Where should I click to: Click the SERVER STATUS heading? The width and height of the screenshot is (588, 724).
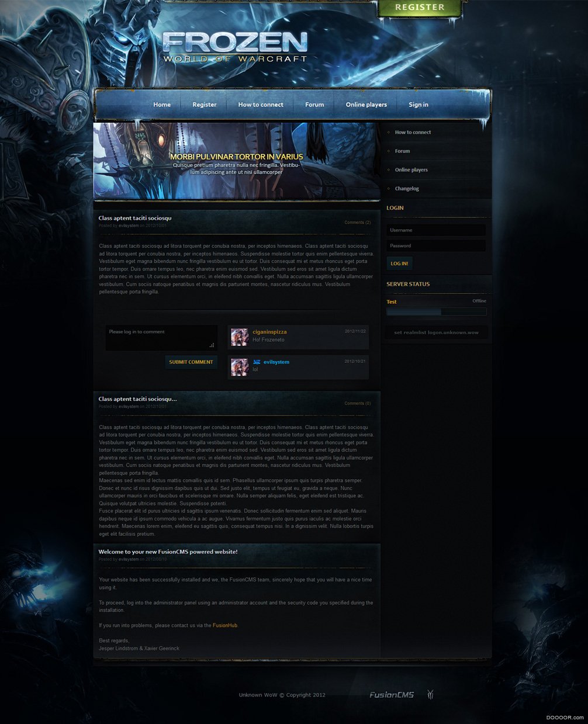coord(408,284)
